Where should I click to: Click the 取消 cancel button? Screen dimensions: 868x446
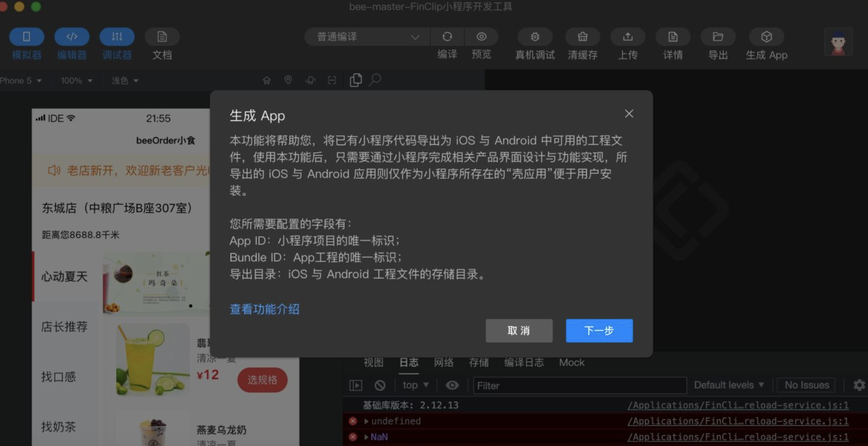click(519, 331)
